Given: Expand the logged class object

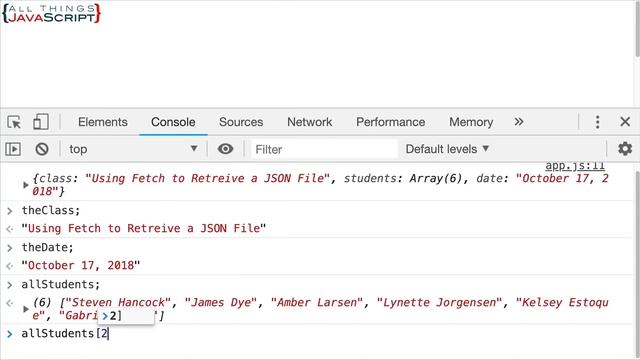Looking at the screenshot, I should (26, 185).
